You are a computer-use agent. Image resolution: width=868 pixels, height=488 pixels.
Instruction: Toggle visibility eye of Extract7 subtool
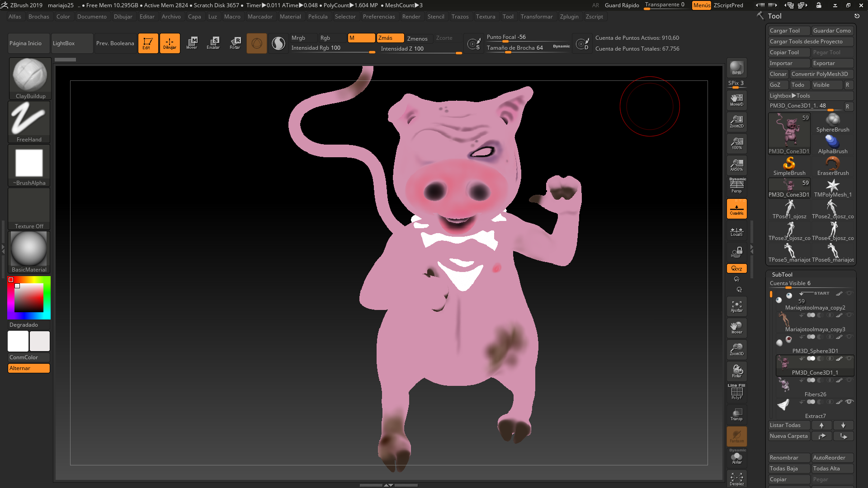(849, 402)
